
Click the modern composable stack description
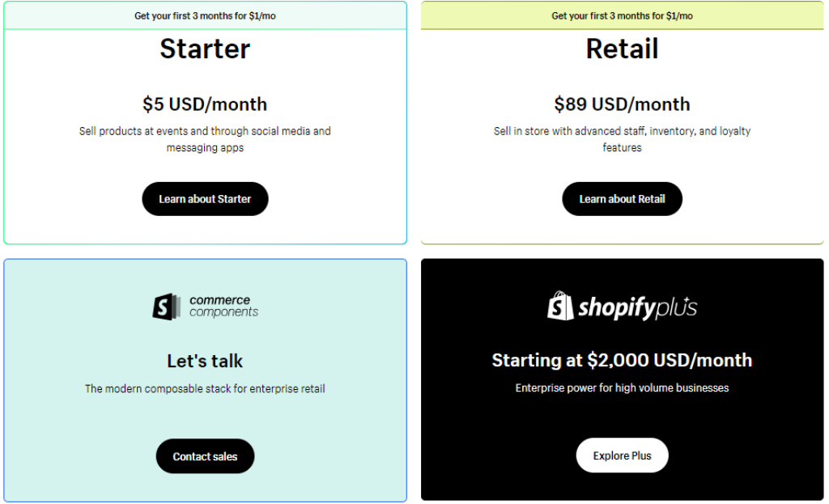205,389
